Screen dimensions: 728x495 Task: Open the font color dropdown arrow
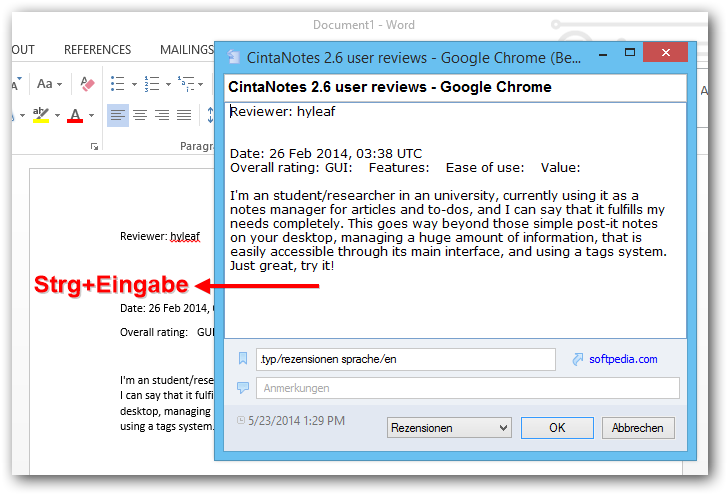click(x=91, y=115)
